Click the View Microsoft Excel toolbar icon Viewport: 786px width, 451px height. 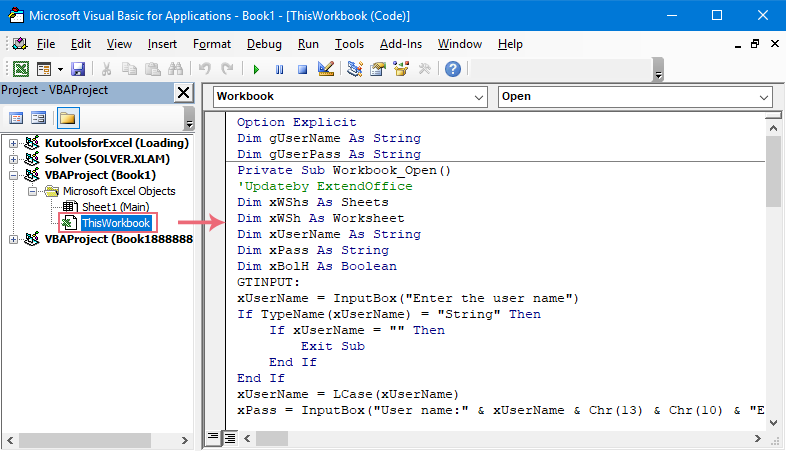[x=21, y=69]
